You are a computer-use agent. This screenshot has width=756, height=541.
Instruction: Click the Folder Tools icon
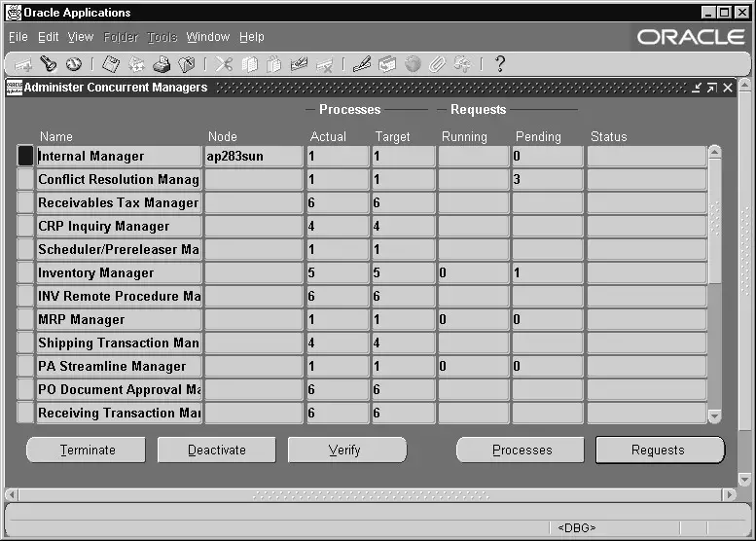[463, 64]
